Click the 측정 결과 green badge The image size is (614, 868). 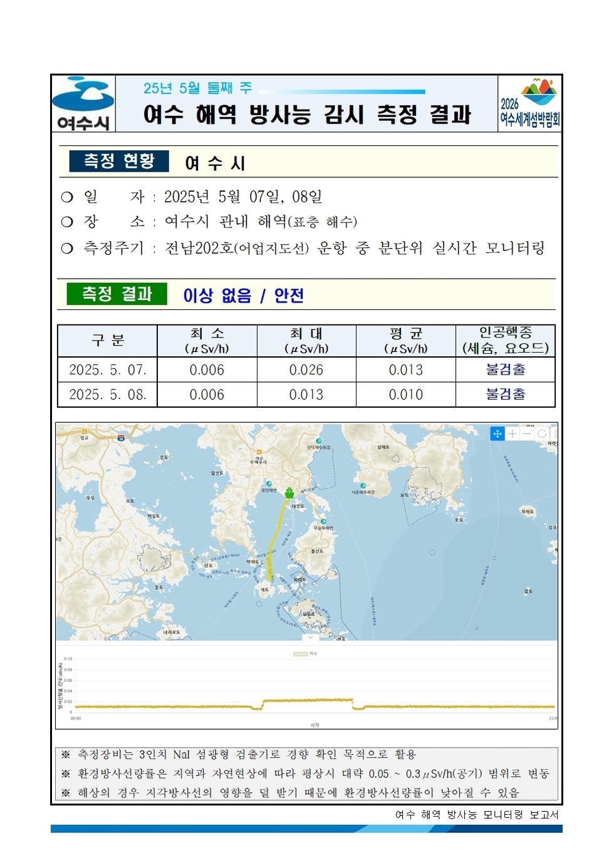click(x=119, y=292)
